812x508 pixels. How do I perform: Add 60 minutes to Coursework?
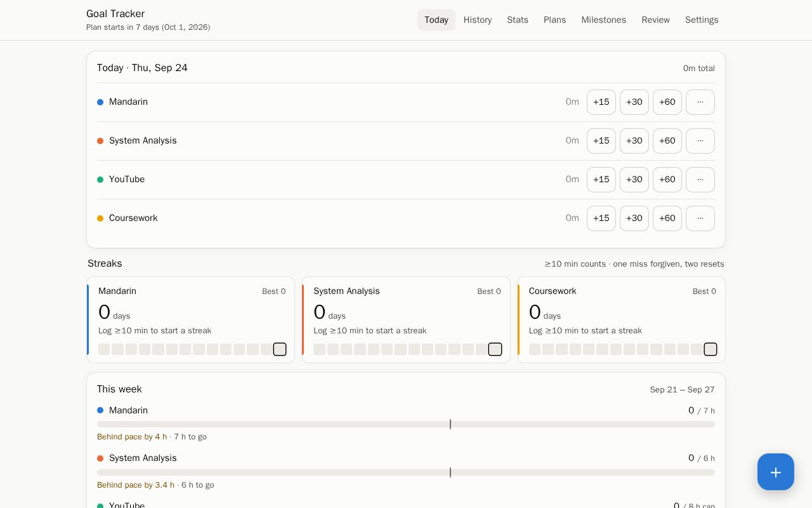667,218
